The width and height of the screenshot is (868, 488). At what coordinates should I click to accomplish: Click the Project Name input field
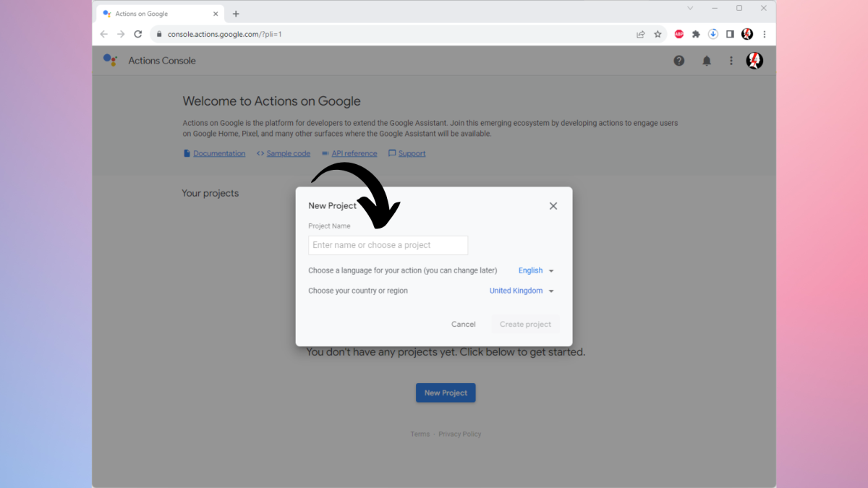[x=388, y=245]
